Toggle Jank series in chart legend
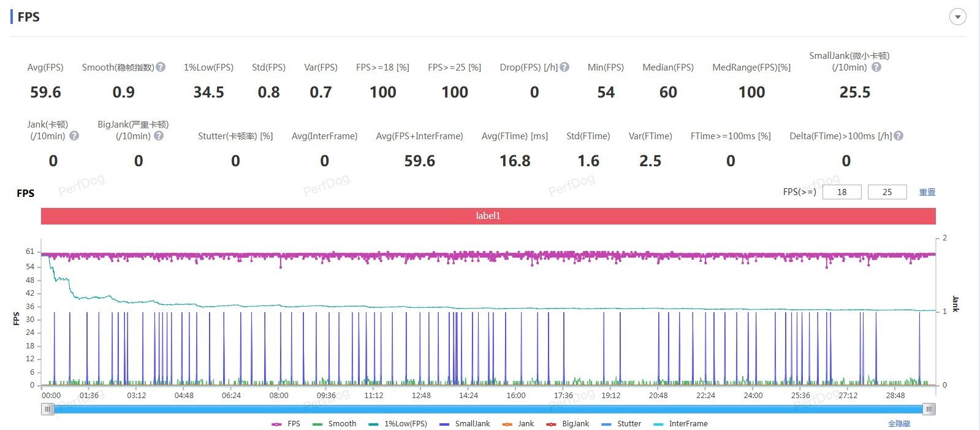The height and width of the screenshot is (430, 980). [518, 424]
